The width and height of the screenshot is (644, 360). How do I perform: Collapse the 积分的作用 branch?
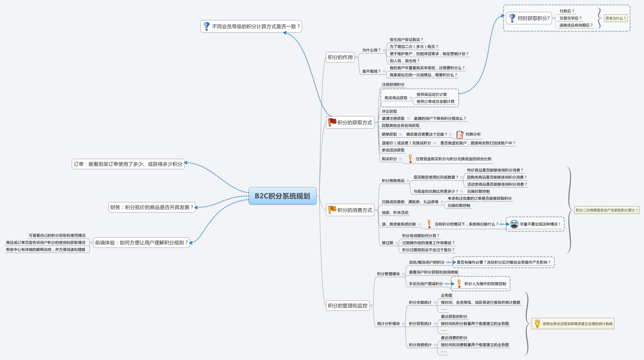point(357,57)
